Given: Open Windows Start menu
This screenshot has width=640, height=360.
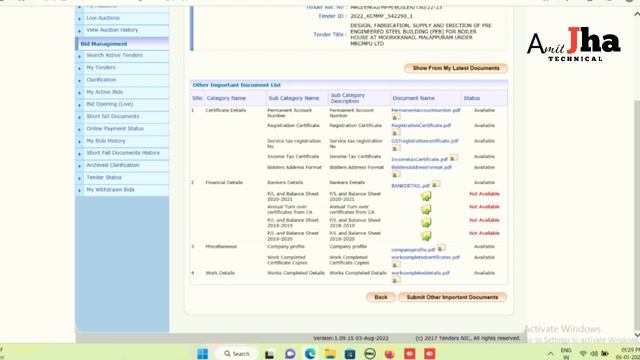Looking at the screenshot, I should [202, 353].
